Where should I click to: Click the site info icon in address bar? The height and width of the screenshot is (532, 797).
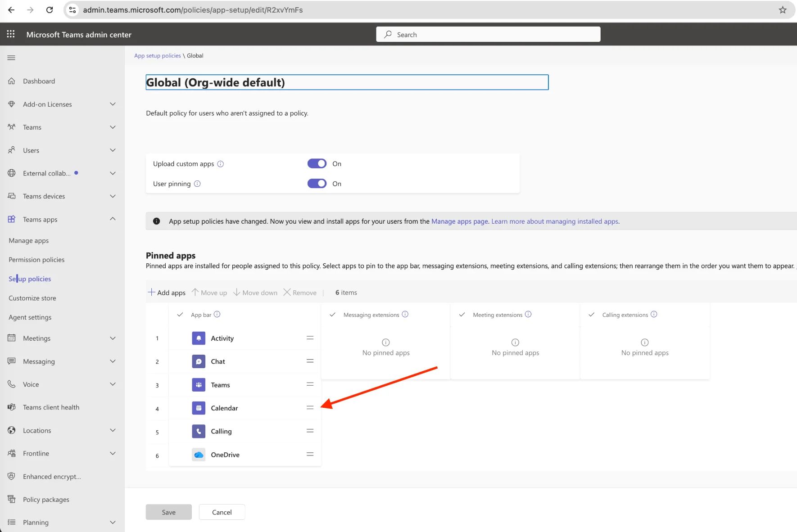tap(72, 10)
